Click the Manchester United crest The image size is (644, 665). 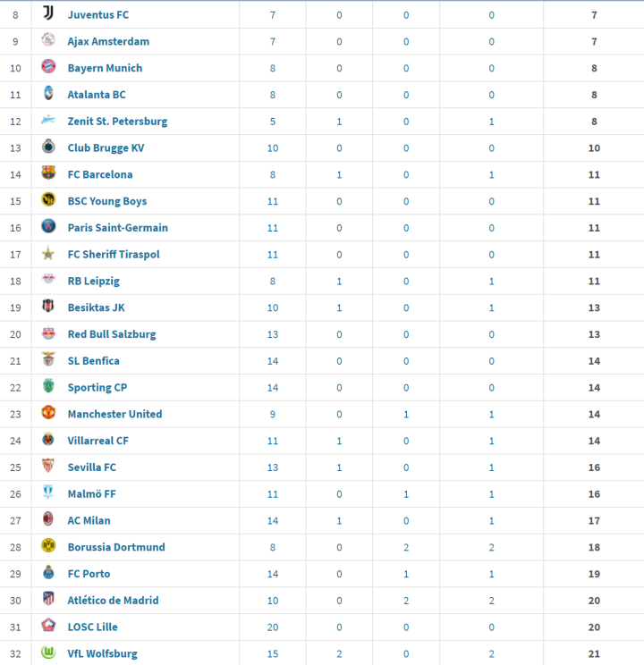48,414
